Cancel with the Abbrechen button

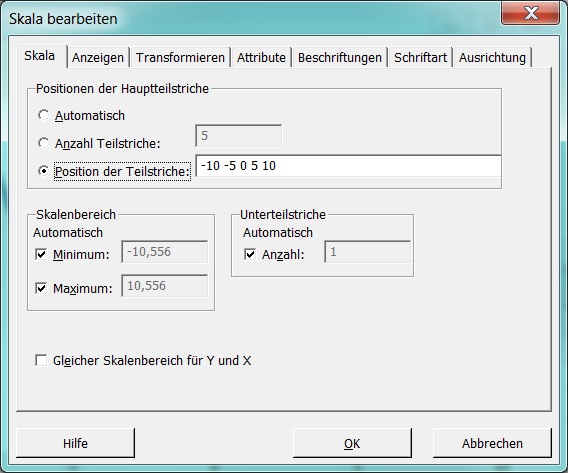click(x=492, y=443)
